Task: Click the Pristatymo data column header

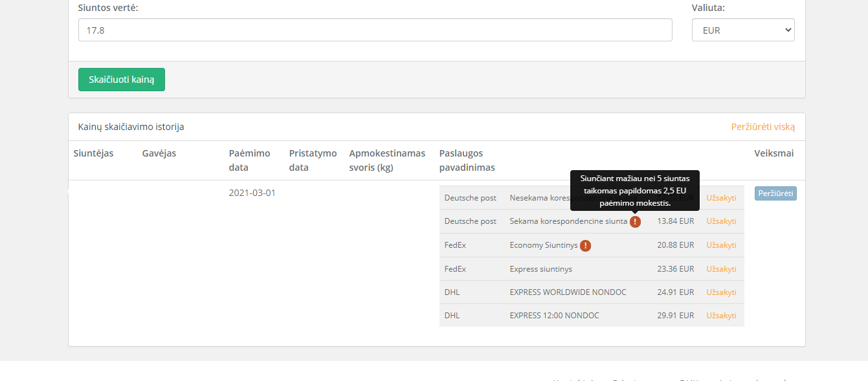Action: tap(313, 160)
